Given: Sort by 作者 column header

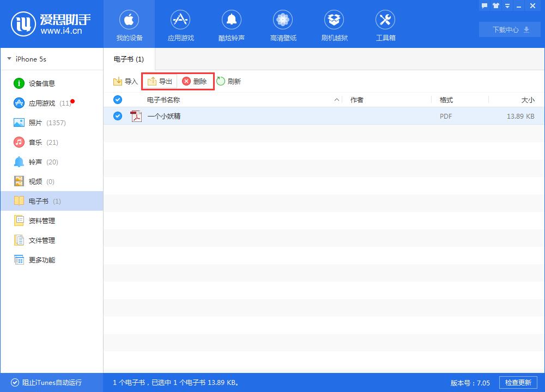Looking at the screenshot, I should (x=356, y=100).
